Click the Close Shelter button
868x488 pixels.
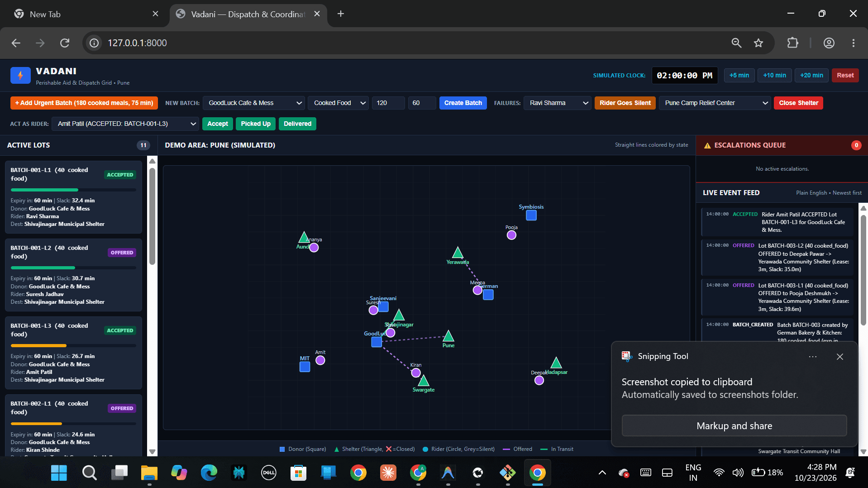pyautogui.click(x=798, y=103)
